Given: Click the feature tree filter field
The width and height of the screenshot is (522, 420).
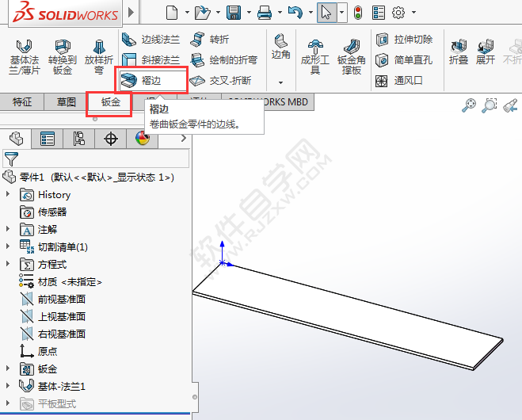Looking at the screenshot, I should pyautogui.click(x=96, y=158).
